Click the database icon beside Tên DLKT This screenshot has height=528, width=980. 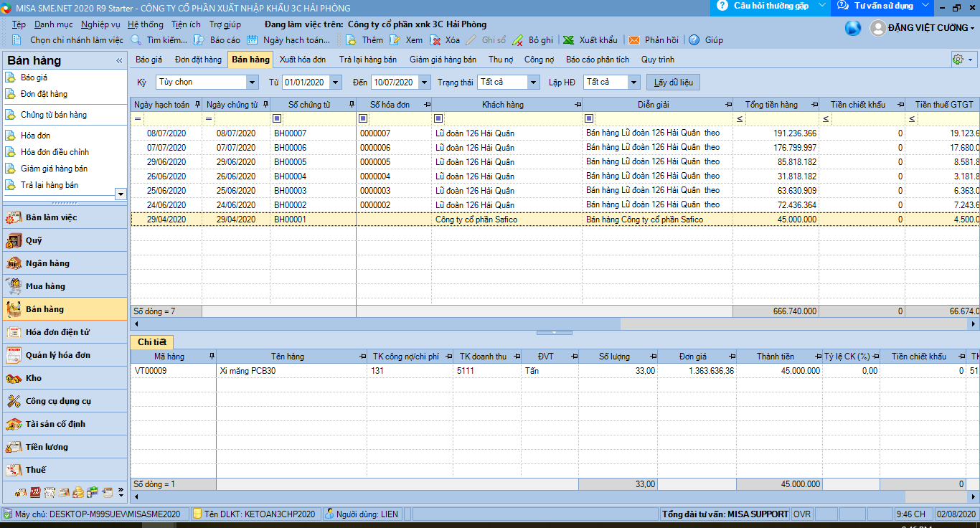pyautogui.click(x=197, y=514)
